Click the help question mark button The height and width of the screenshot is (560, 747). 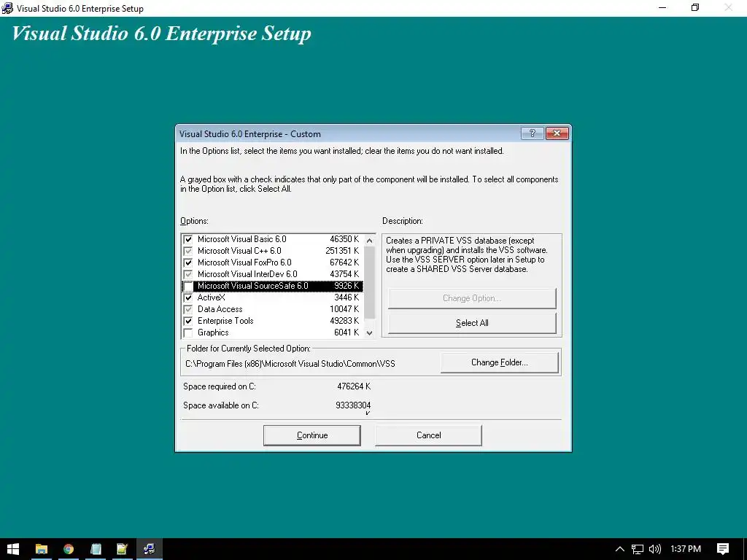[x=532, y=133]
